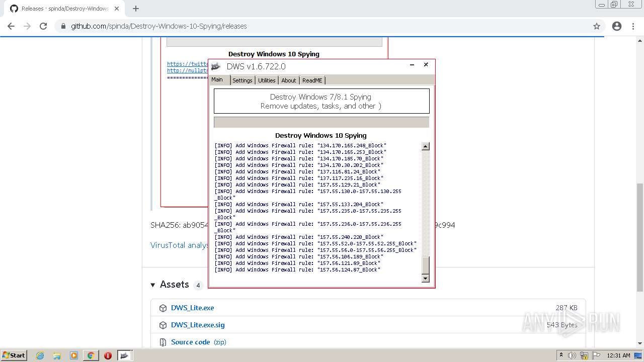Go forward in Chrome browser
This screenshot has width=644, height=362.
point(27,26)
